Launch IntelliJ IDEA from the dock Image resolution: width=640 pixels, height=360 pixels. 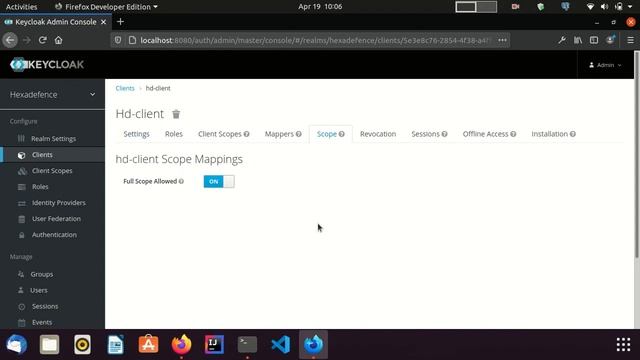[214, 344]
